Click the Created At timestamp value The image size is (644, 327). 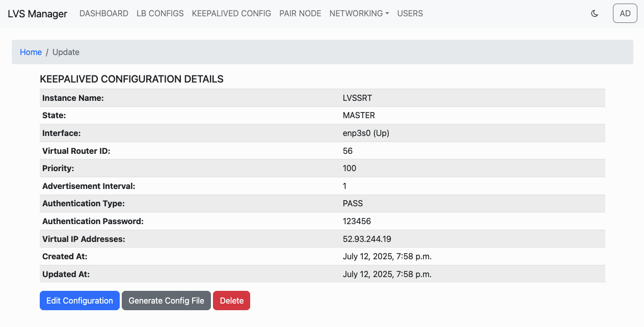387,256
